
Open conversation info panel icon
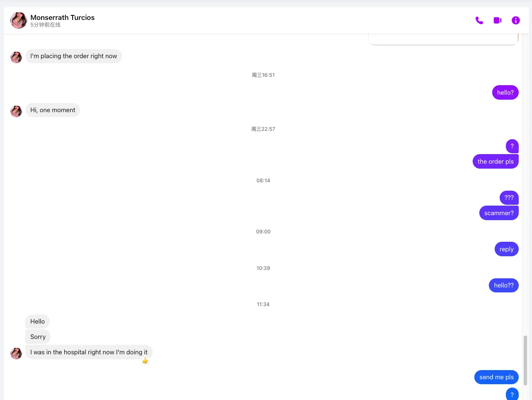[516, 20]
